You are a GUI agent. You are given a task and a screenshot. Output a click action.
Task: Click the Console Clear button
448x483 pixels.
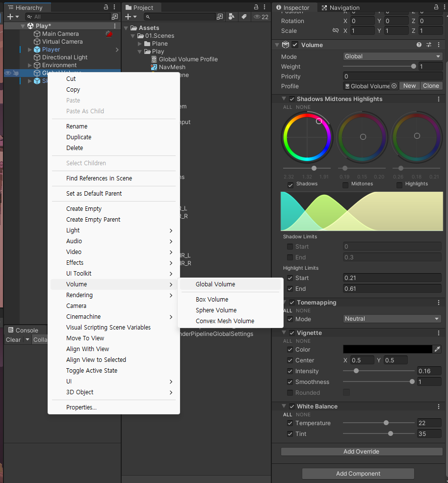tap(13, 339)
